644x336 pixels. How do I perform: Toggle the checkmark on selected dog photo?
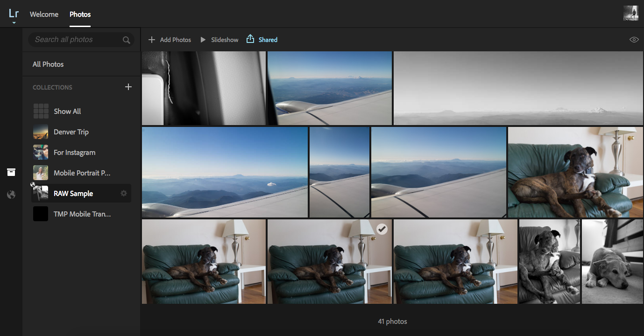(x=382, y=229)
